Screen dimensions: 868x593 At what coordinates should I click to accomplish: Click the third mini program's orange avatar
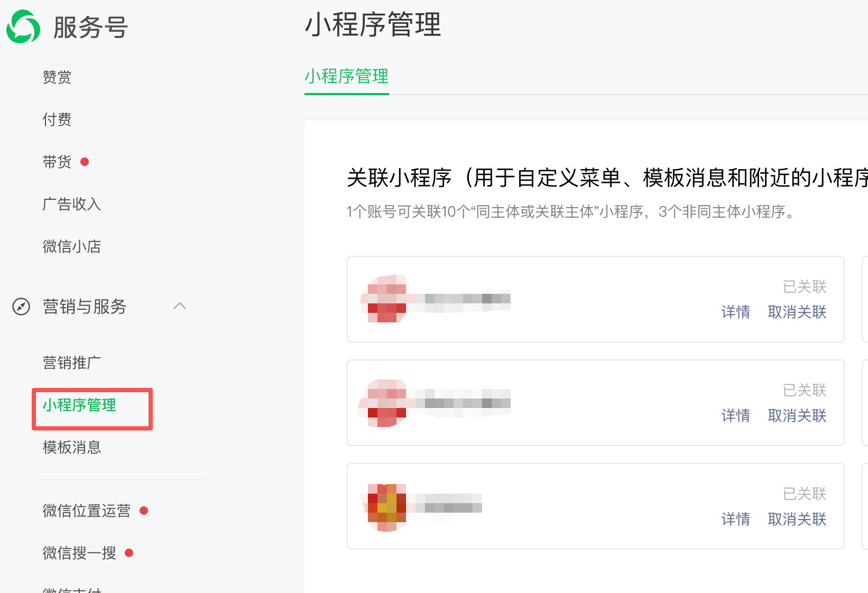coord(386,507)
